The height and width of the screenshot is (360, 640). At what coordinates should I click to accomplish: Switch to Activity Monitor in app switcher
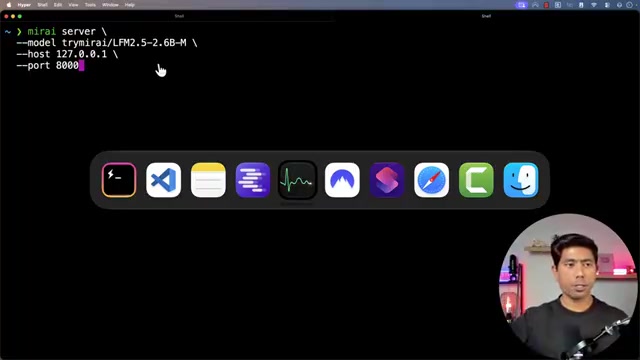click(x=297, y=180)
